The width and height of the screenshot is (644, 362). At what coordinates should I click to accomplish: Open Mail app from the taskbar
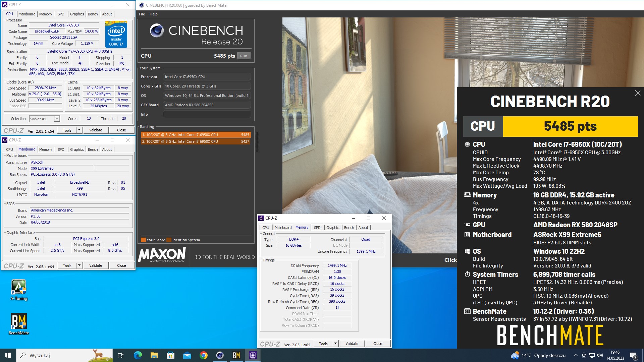[187, 355]
